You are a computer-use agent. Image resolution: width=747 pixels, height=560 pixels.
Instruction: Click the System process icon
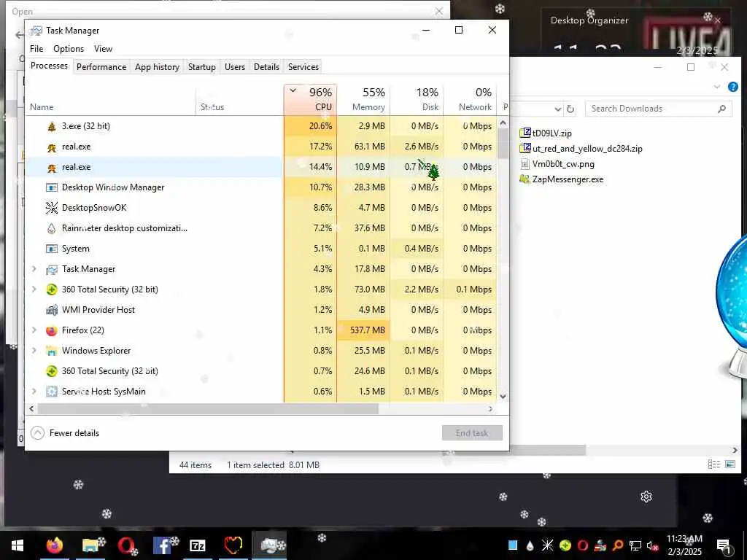[52, 249]
